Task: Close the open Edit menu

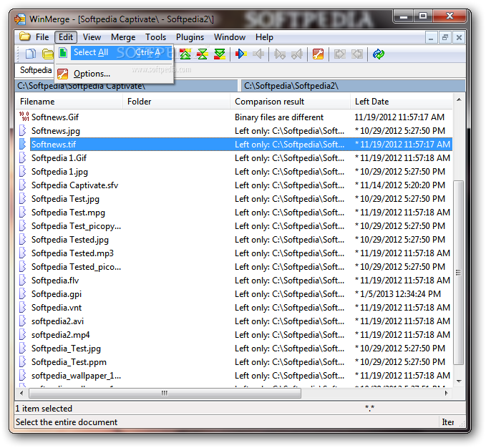Action: pyautogui.click(x=66, y=37)
